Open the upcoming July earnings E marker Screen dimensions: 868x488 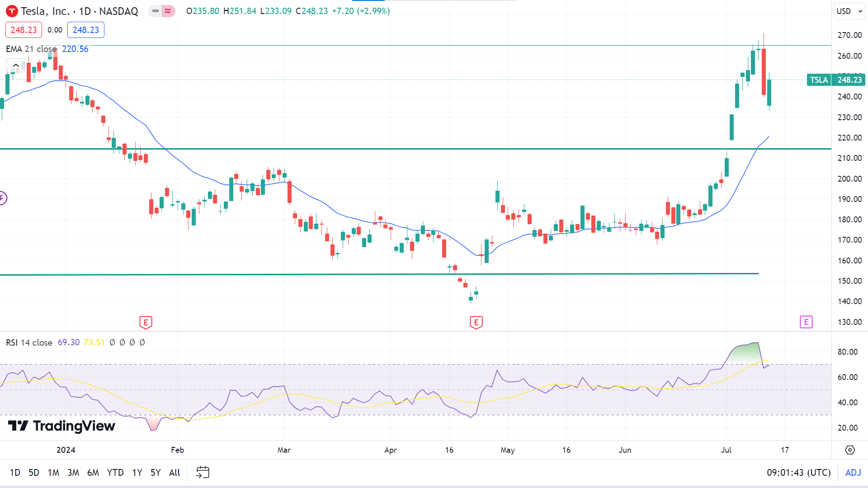click(x=806, y=322)
